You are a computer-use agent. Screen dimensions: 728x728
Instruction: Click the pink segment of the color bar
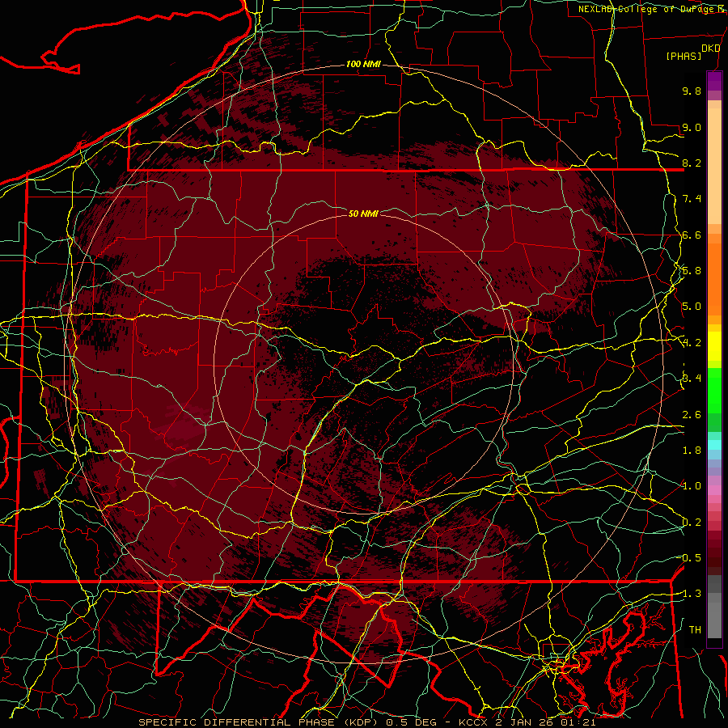click(714, 490)
